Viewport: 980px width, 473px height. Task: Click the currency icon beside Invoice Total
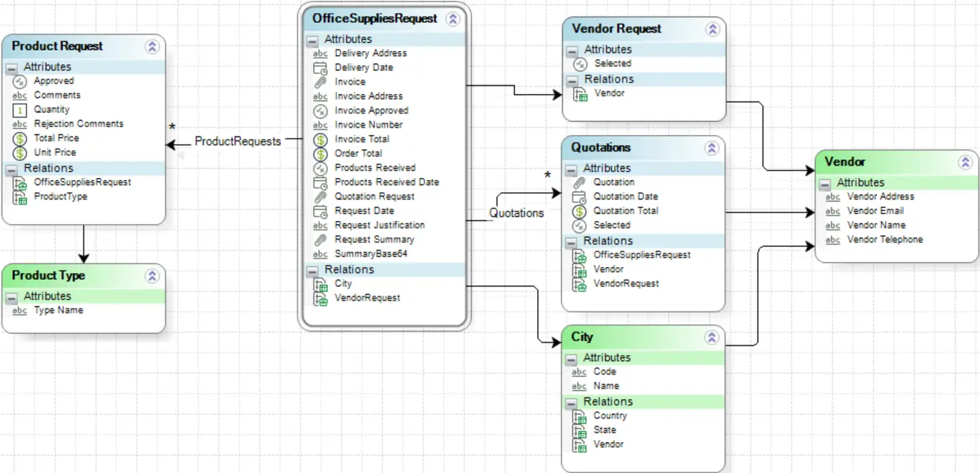click(x=321, y=140)
